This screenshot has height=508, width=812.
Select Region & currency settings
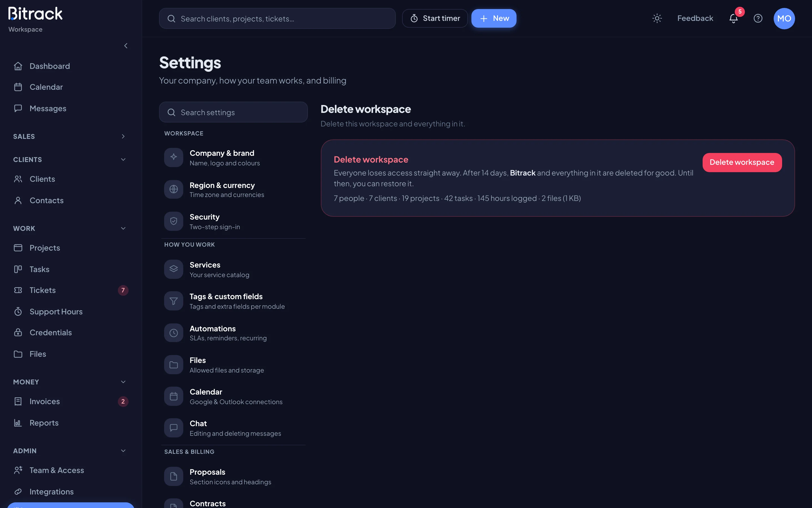(233, 189)
